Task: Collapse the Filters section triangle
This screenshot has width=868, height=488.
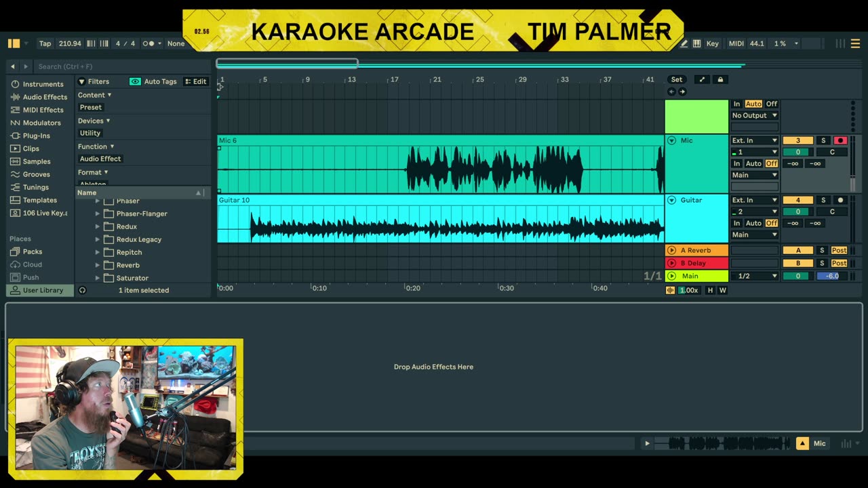Action: point(81,81)
